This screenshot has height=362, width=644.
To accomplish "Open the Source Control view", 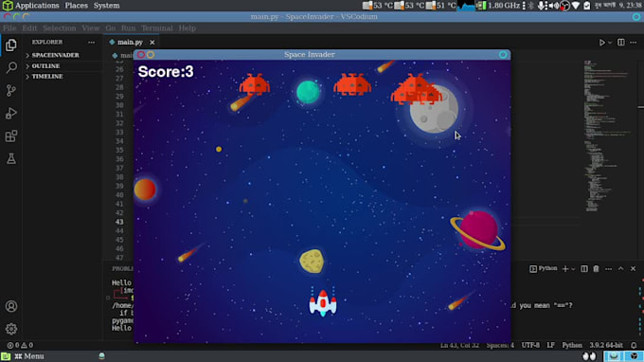I will [x=11, y=90].
